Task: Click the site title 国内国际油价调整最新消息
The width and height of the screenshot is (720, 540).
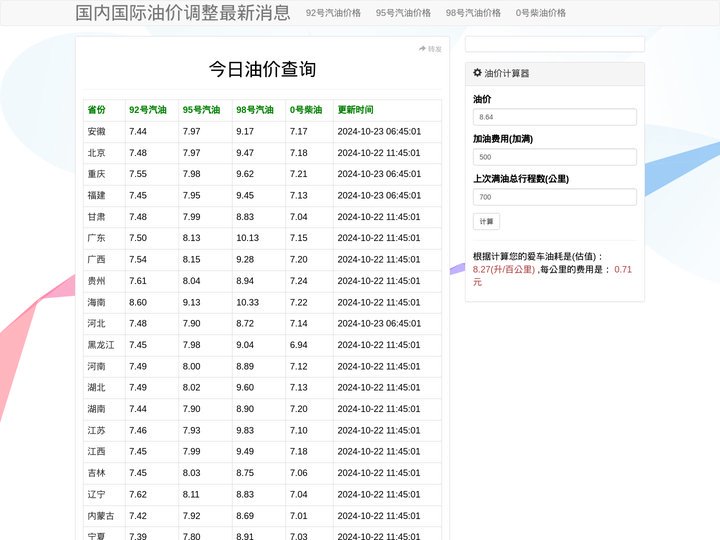Action: coord(183,13)
